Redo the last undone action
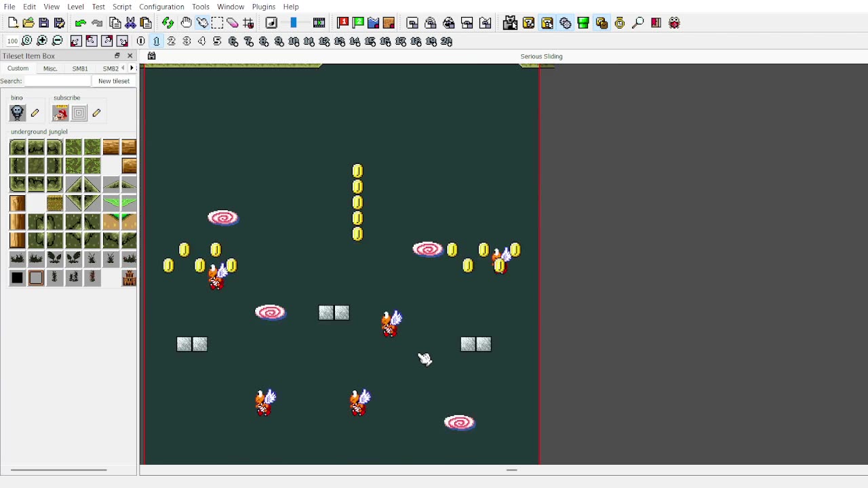868x488 pixels. click(x=97, y=23)
